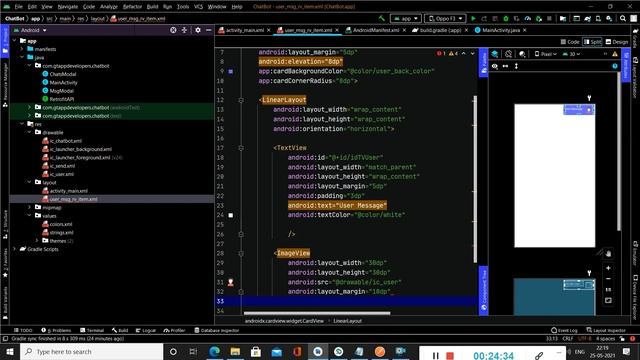Switch to AndroidManifest.xml tab
The width and height of the screenshot is (640, 360).
(x=376, y=30)
